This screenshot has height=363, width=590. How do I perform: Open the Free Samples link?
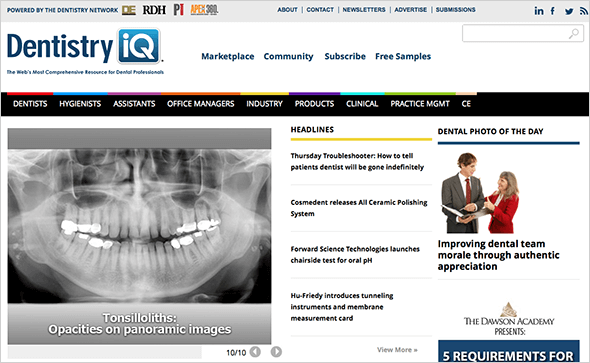(x=403, y=56)
